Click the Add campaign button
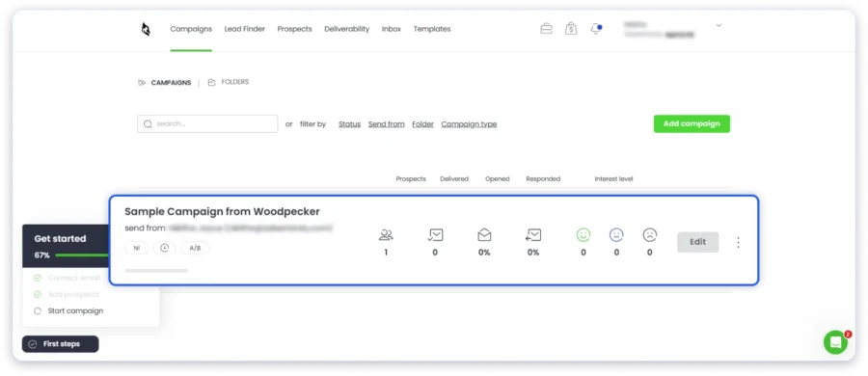Viewport: 868px width, 376px height. [692, 124]
